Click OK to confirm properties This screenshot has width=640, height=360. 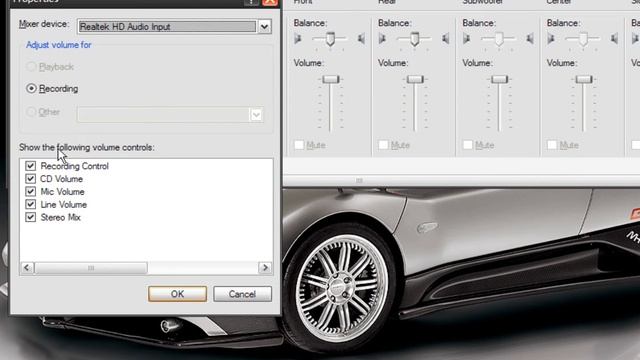[x=178, y=294]
